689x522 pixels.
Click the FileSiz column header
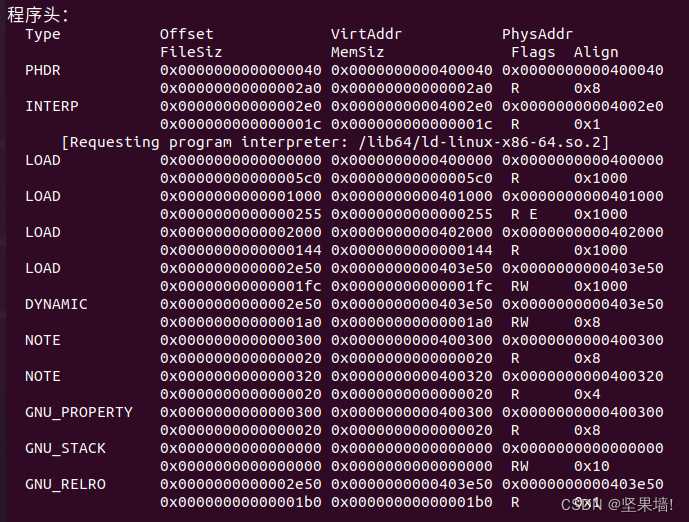pos(191,52)
